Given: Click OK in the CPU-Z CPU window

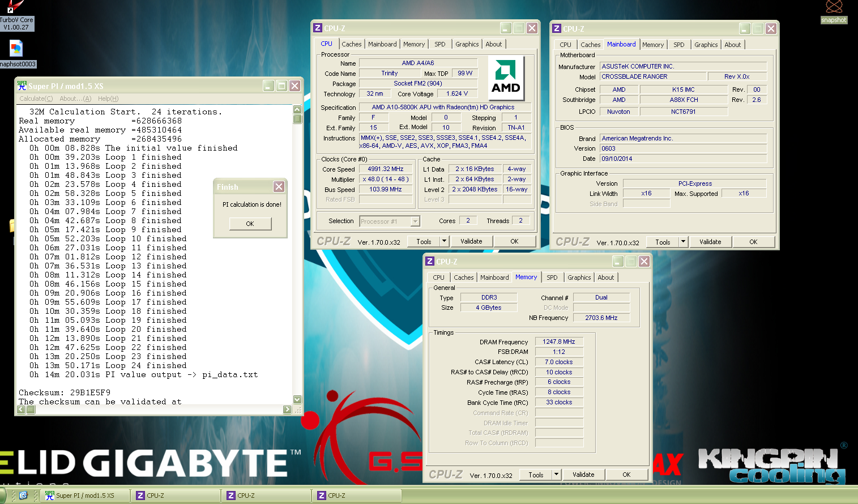Looking at the screenshot, I should coord(514,241).
